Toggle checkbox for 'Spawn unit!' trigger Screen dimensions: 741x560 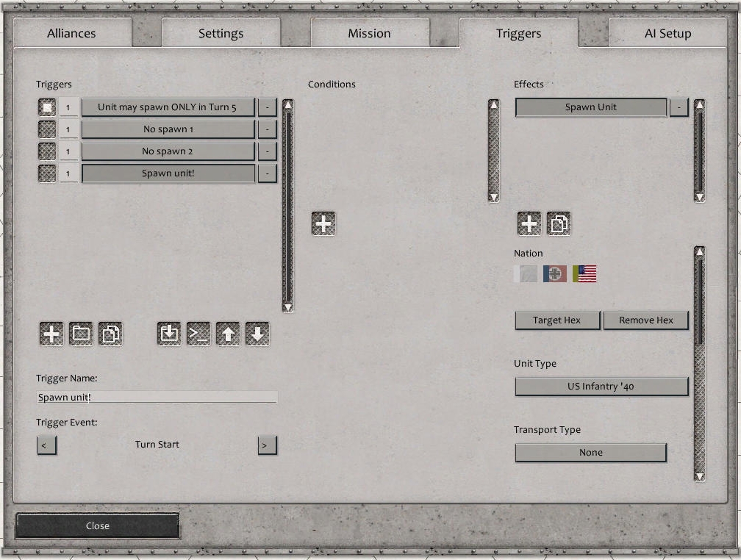(x=47, y=173)
